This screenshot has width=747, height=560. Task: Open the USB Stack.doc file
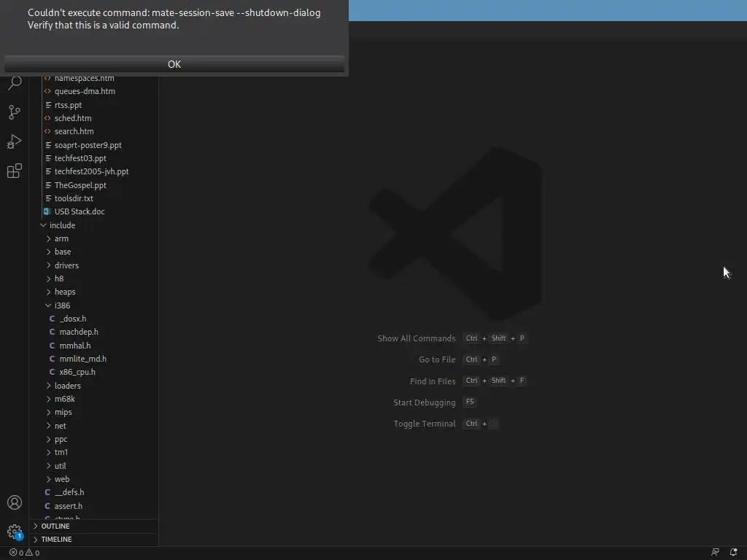[94, 211]
